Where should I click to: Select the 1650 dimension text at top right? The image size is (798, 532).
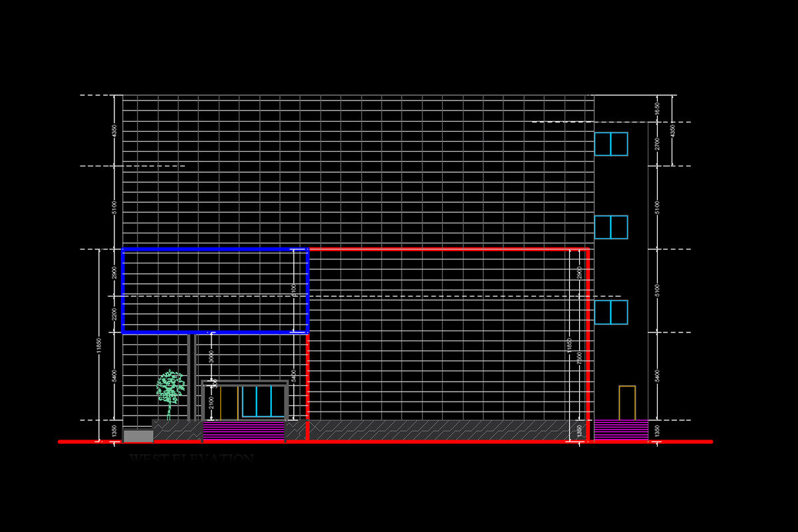coord(657,108)
